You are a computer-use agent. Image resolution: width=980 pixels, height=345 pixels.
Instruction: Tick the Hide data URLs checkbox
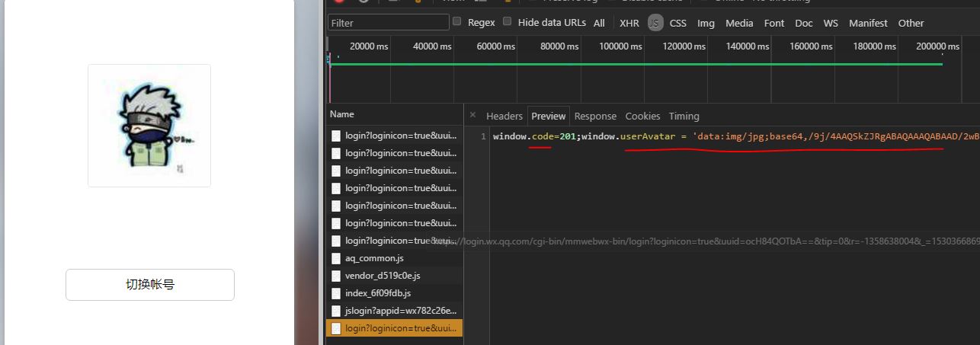pyautogui.click(x=508, y=21)
